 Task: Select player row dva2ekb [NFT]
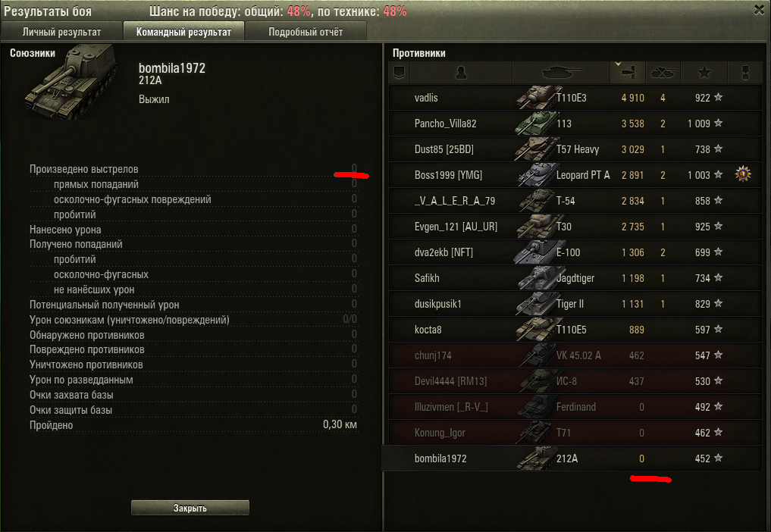tap(575, 252)
